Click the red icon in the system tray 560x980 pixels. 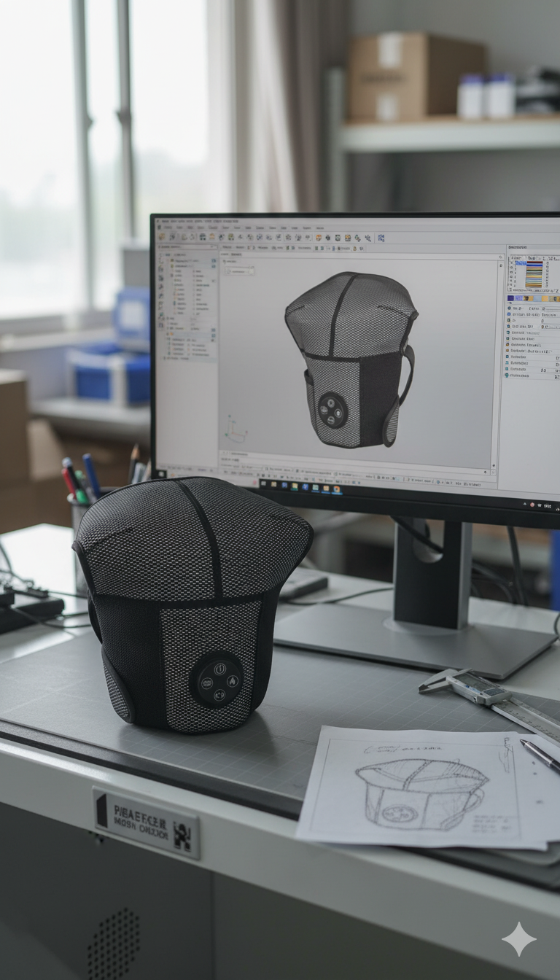(x=532, y=505)
